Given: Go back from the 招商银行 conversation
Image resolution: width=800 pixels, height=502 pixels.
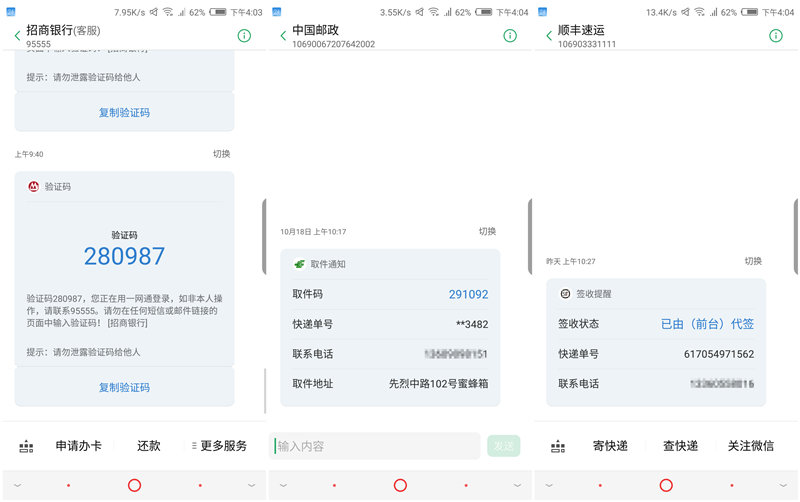Looking at the screenshot, I should tap(17, 36).
